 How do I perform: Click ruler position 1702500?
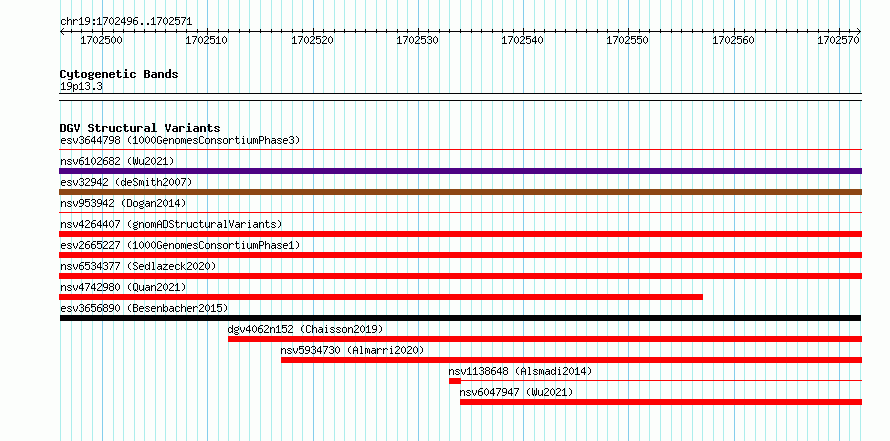coord(102,40)
